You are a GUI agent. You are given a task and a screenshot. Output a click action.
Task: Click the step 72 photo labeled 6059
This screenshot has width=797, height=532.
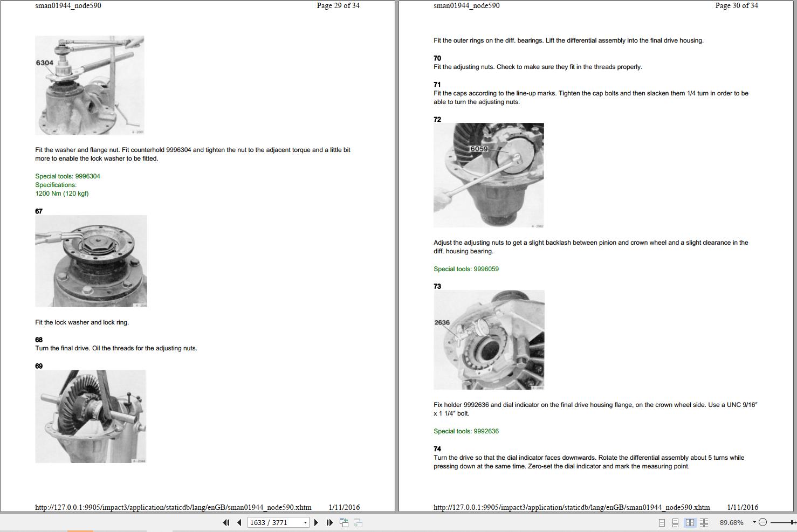click(x=489, y=175)
